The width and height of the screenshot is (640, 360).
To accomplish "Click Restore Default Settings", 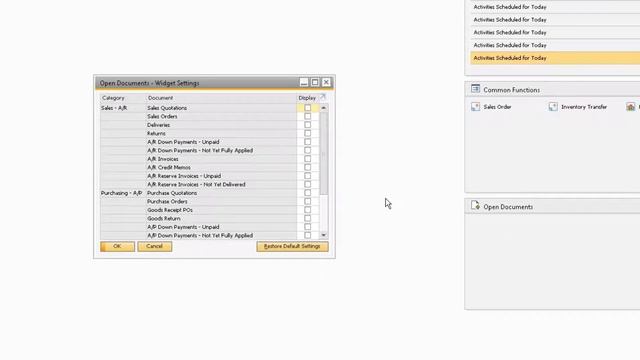I will [292, 246].
